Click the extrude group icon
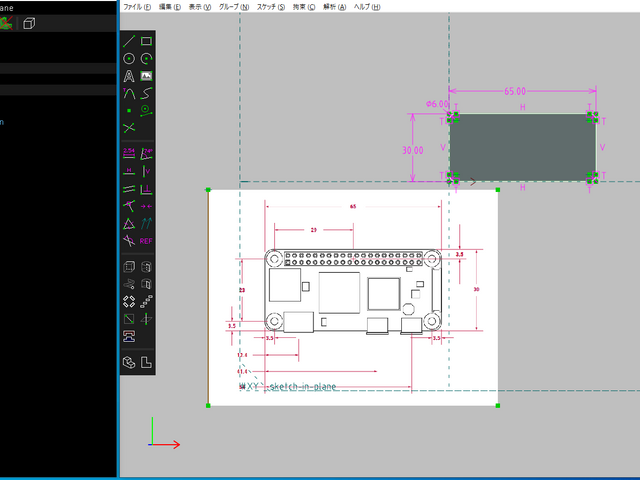 coord(128,266)
